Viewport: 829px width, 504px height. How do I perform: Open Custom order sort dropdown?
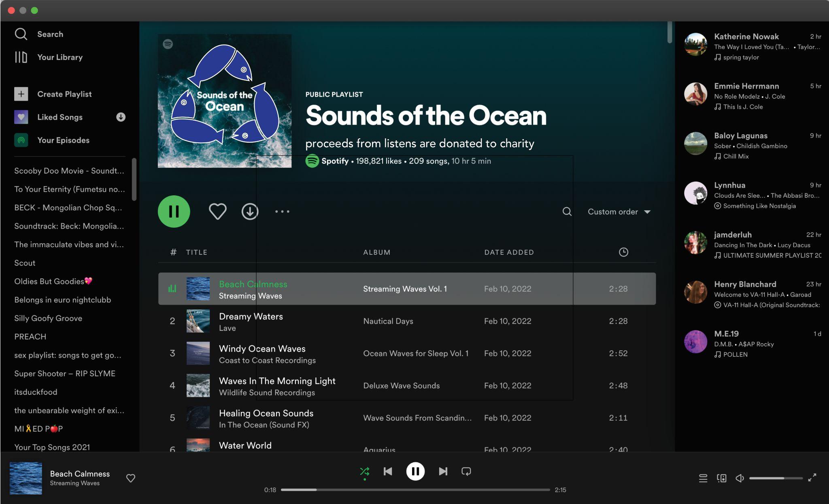(619, 212)
